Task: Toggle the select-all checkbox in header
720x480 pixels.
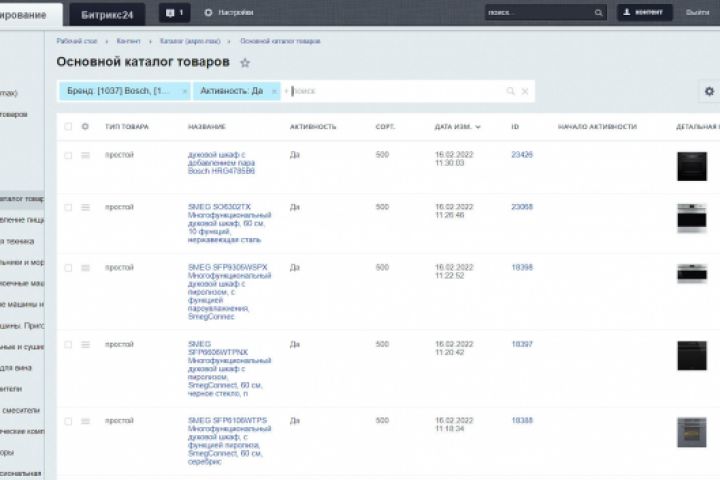Action: (x=68, y=126)
